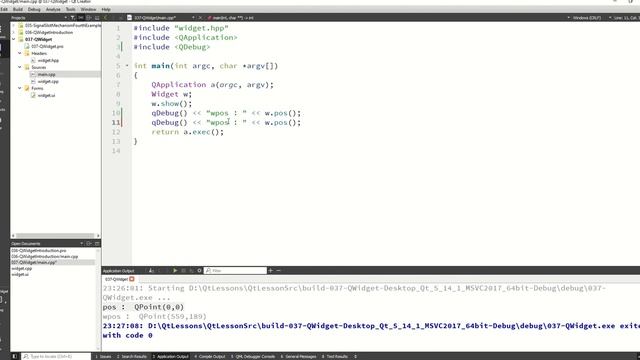Viewport: 640px width, 360px height.
Task: Switch to Application Output pane
Action: 170,356
